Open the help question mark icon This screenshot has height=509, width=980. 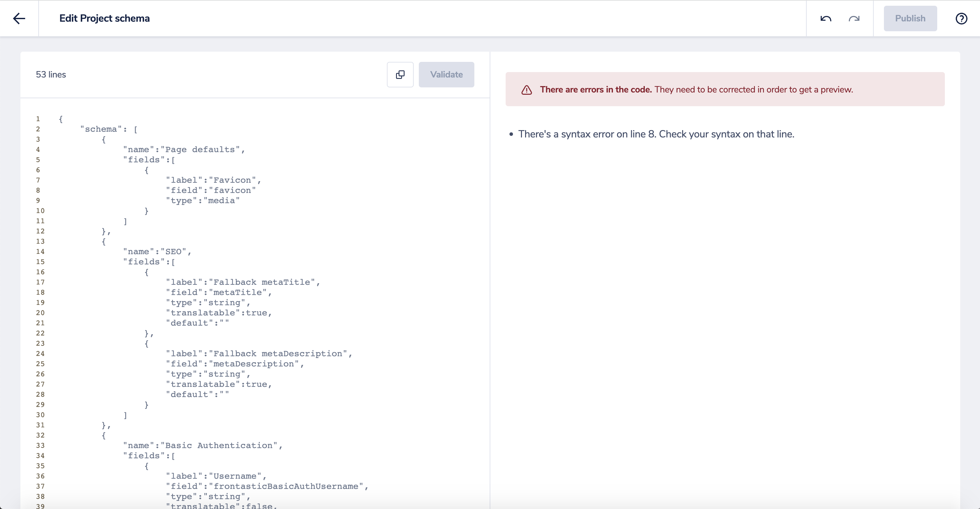click(961, 18)
